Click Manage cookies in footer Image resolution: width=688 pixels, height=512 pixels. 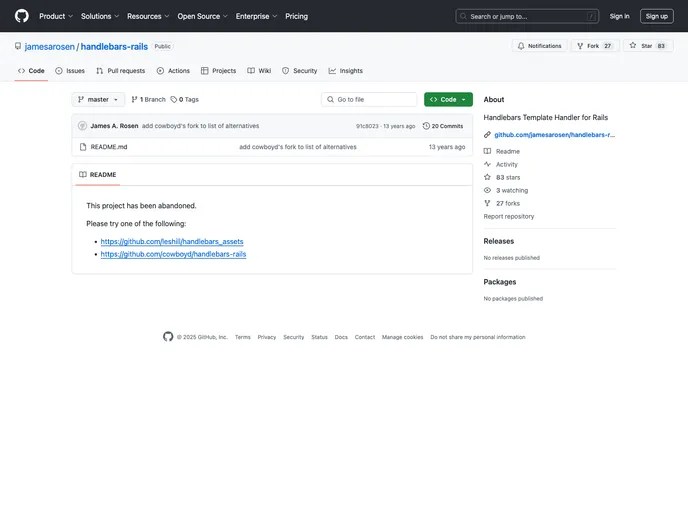[402, 337]
